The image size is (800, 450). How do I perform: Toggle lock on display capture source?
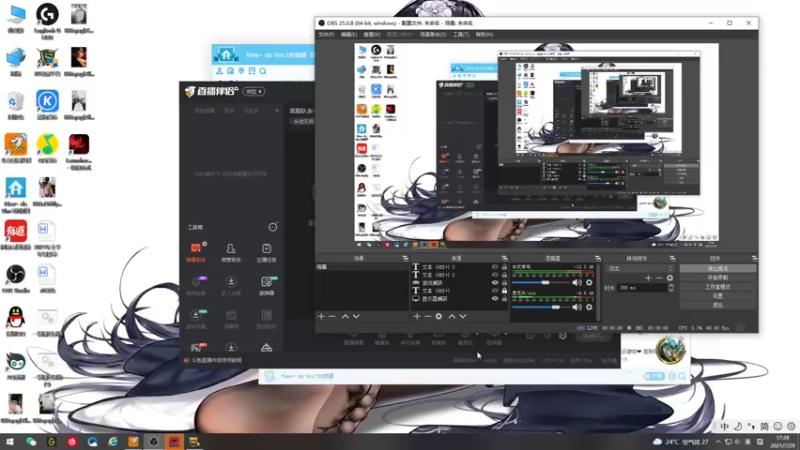coord(504,298)
